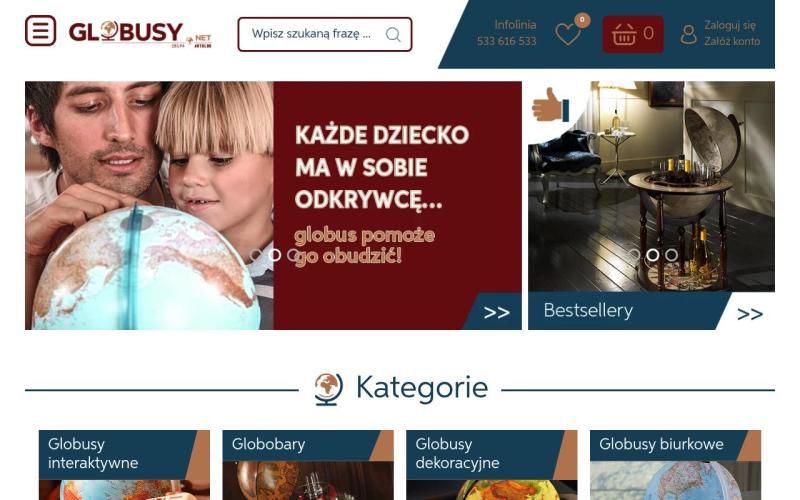This screenshot has width=800, height=500.
Task: Open the Globobary category
Action: [x=308, y=465]
